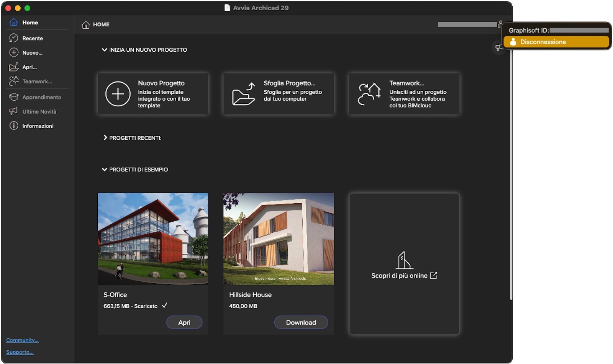Follow the Community... link

click(x=22, y=340)
